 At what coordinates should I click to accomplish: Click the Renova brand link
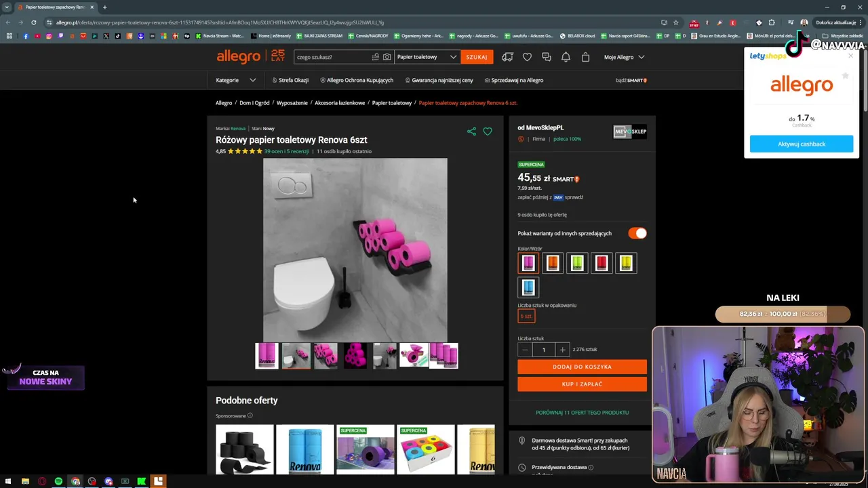(238, 128)
